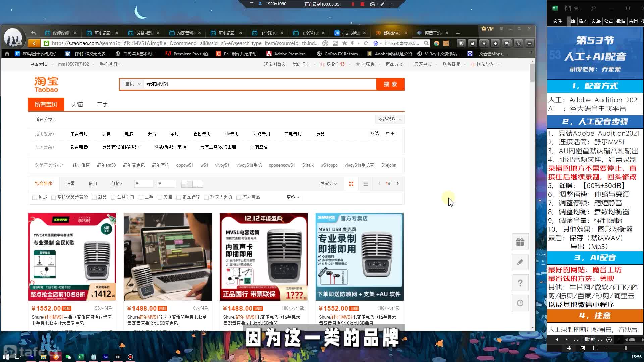The height and width of the screenshot is (362, 644).
Task: Check the 新品 filter checkbox
Action: pyautogui.click(x=94, y=197)
